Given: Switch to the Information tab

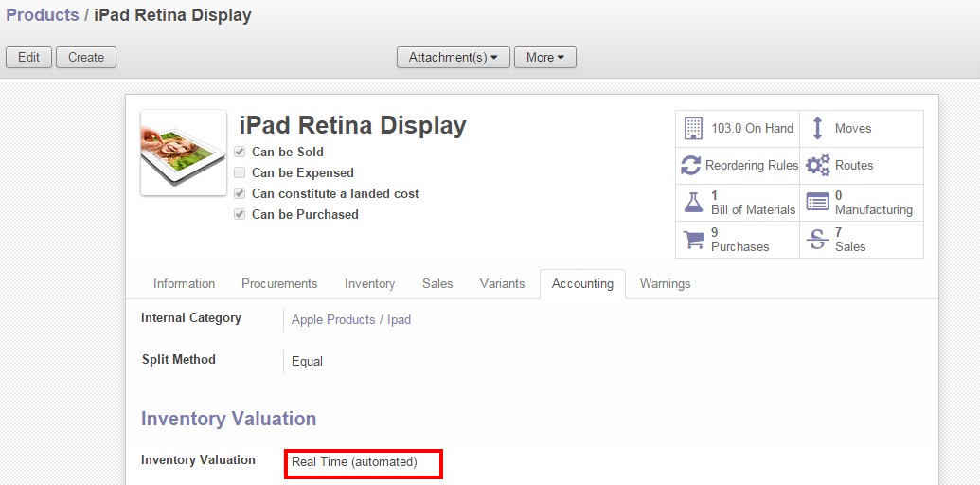Looking at the screenshot, I should tap(184, 284).
